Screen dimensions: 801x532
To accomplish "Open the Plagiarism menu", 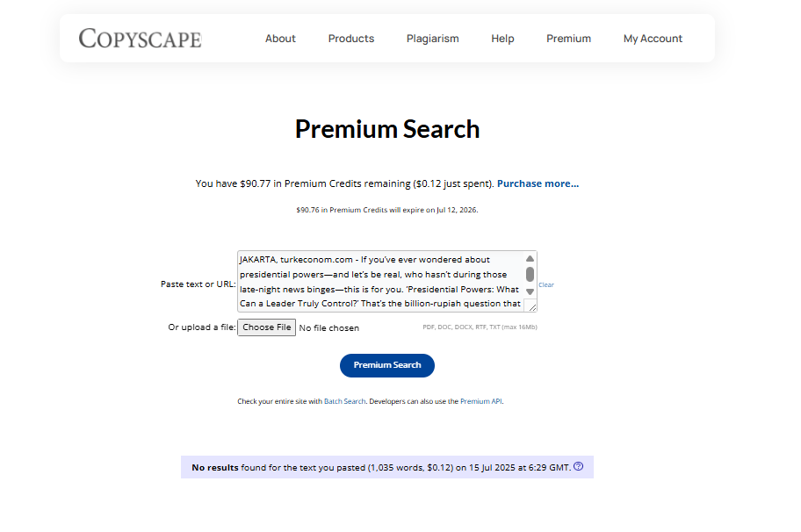I will click(433, 39).
